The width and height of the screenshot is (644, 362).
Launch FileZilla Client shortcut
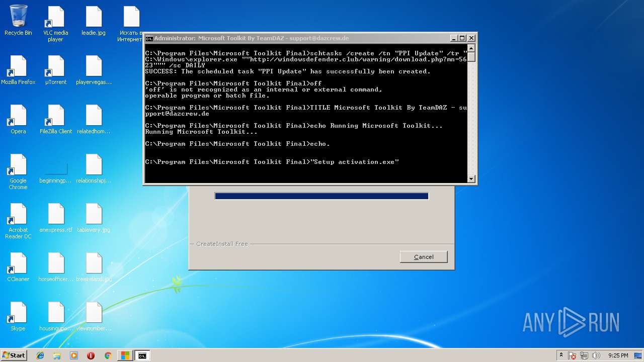pos(56,119)
